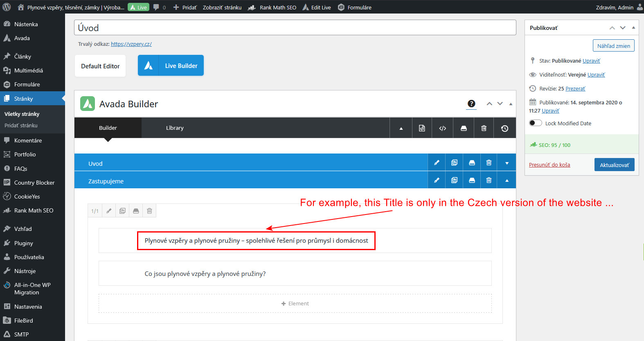Switch to the Builder tab
This screenshot has width=644, height=341.
point(108,128)
